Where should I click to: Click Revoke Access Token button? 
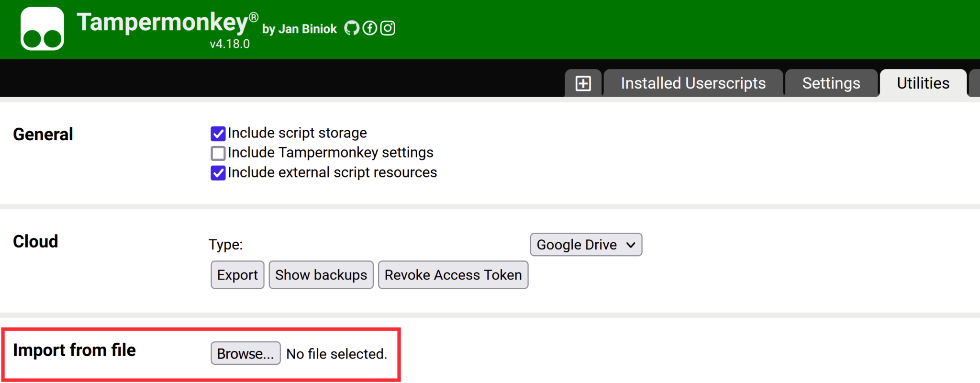(x=453, y=275)
